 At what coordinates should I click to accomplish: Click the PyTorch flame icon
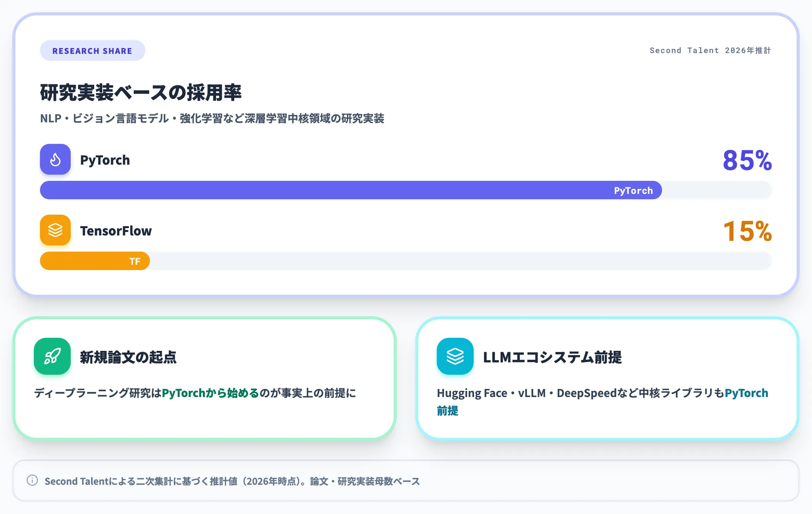(x=55, y=159)
